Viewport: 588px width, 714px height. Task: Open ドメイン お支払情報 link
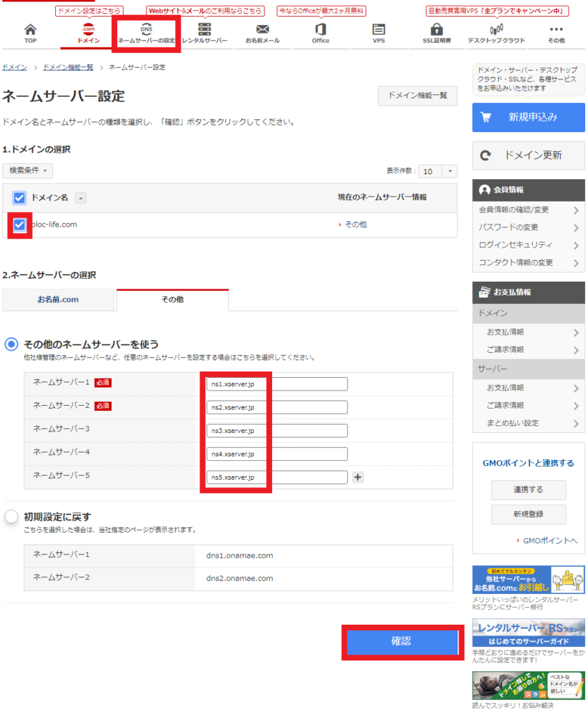(x=528, y=332)
